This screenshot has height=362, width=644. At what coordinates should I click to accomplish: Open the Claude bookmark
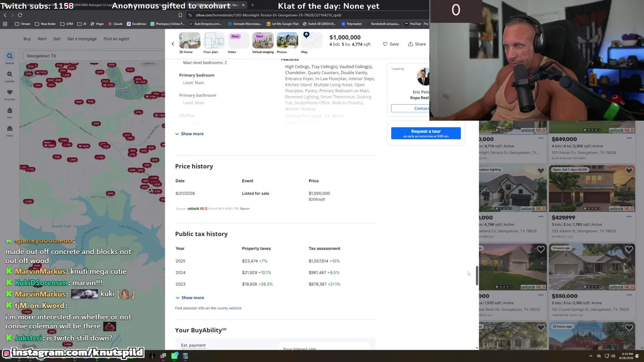coord(115,24)
